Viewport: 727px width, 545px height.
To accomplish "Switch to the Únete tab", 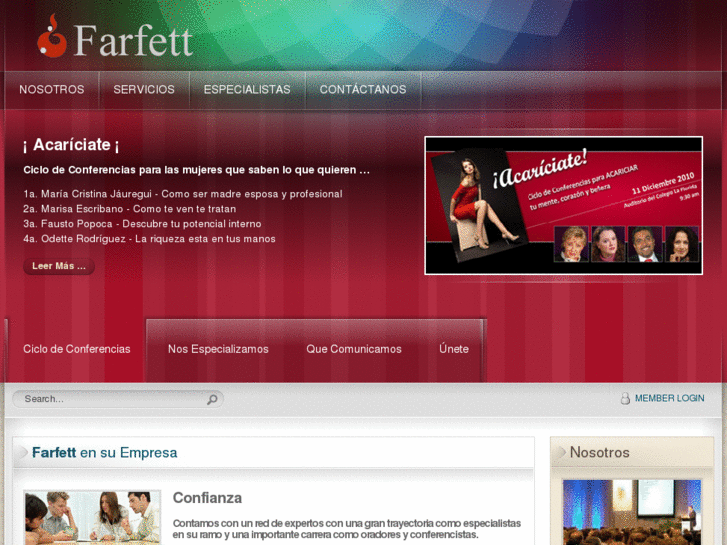I will (x=454, y=349).
